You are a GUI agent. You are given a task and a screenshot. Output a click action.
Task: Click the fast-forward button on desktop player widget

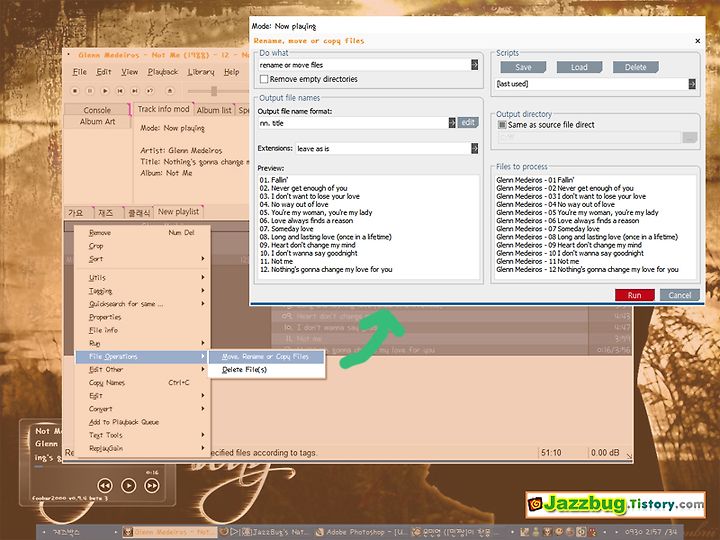(x=152, y=485)
